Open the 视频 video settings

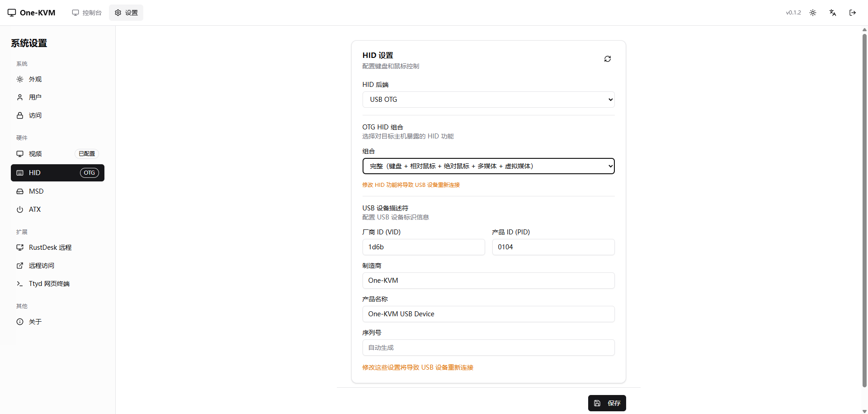pos(35,154)
